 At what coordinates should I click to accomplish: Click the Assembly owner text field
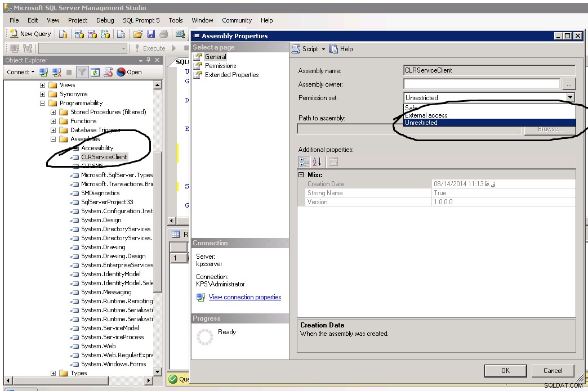[482, 84]
